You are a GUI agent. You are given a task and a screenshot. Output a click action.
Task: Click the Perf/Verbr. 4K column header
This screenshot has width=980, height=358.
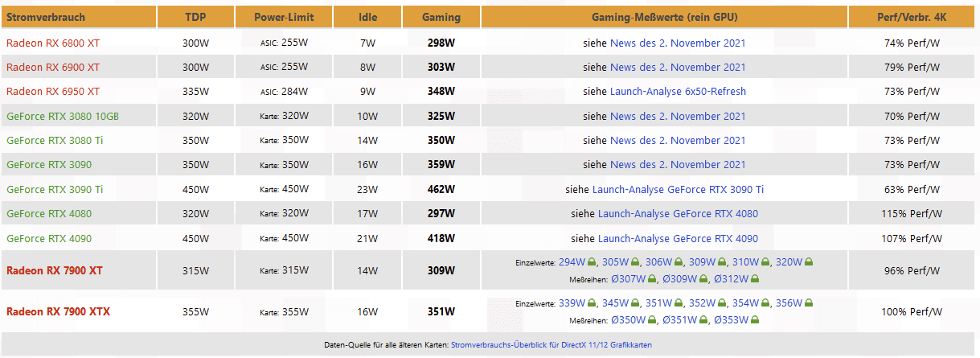tap(912, 16)
